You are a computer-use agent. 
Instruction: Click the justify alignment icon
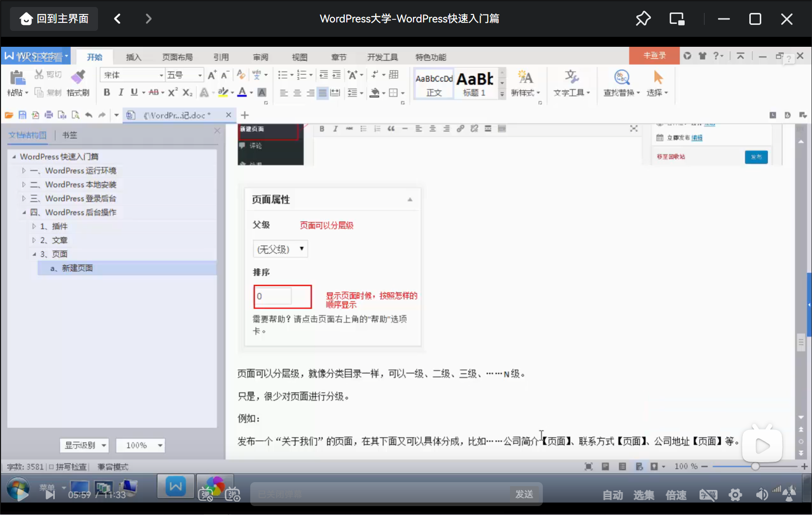322,93
